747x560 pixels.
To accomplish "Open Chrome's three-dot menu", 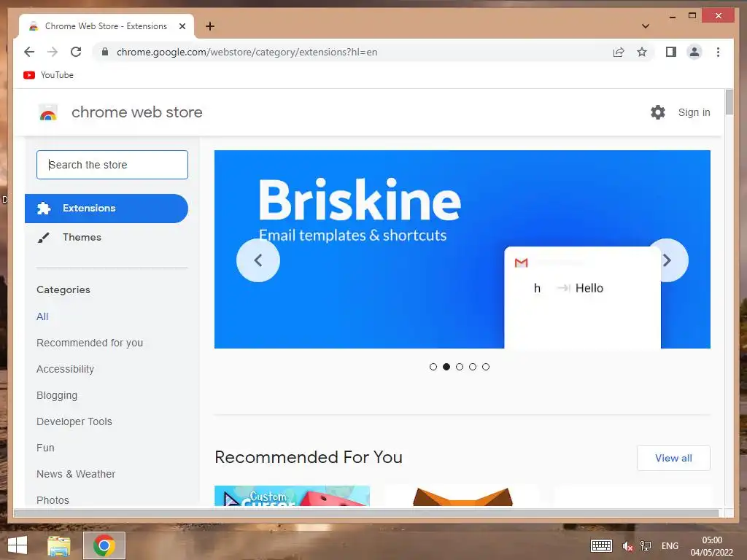I will point(718,52).
